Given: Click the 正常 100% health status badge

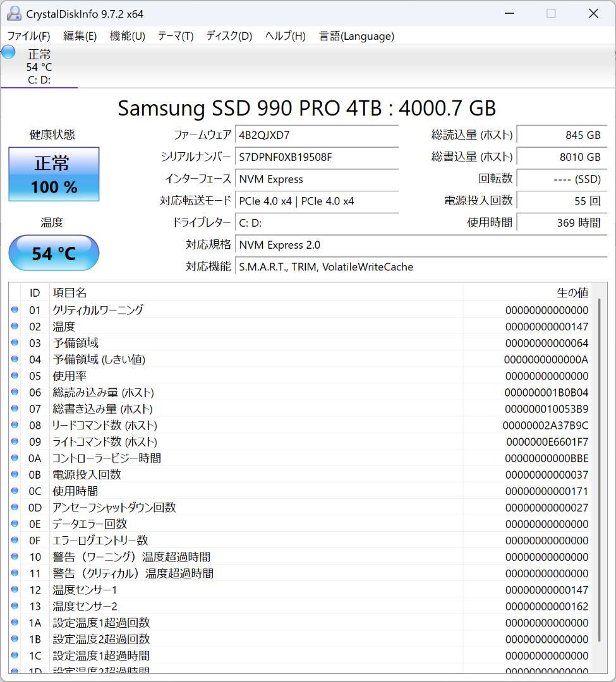Looking at the screenshot, I should coord(53,174).
